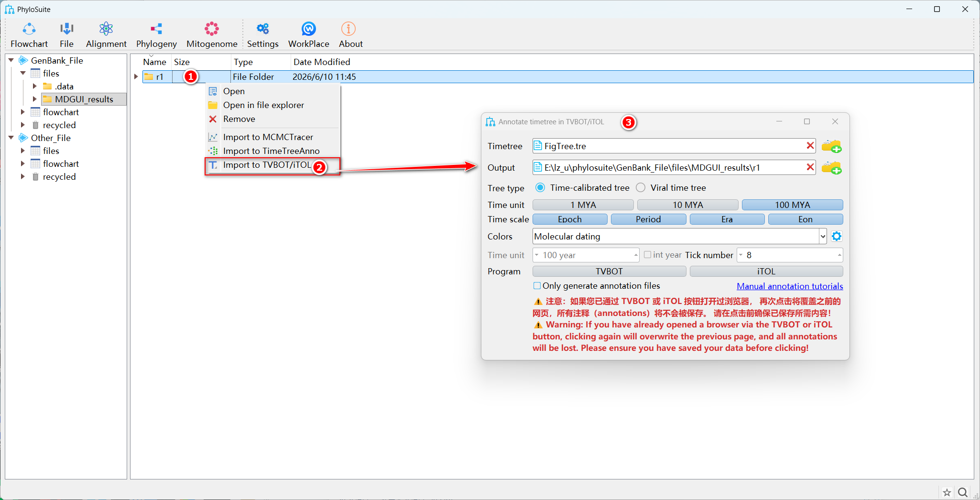Open the Flowchart toolbar icon
Viewport: 980px width, 500px height.
(x=29, y=34)
